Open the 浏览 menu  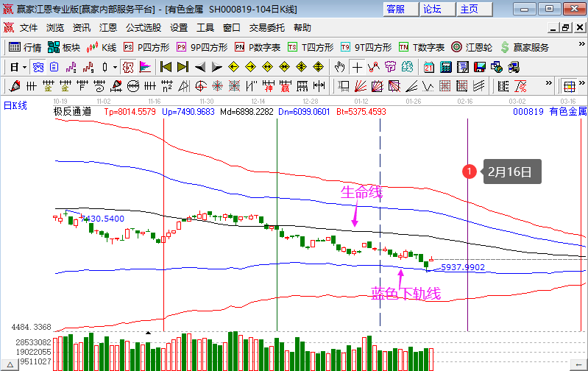coord(55,28)
